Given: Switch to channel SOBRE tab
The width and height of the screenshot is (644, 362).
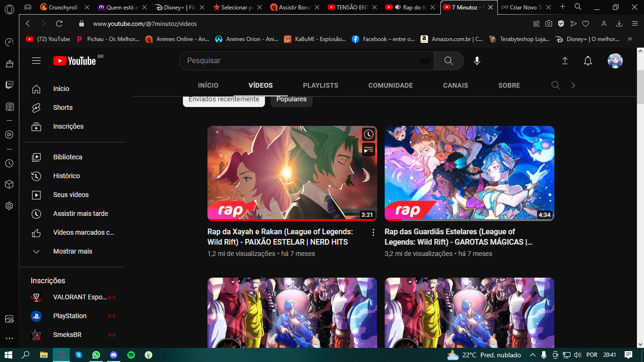Looking at the screenshot, I should [509, 85].
